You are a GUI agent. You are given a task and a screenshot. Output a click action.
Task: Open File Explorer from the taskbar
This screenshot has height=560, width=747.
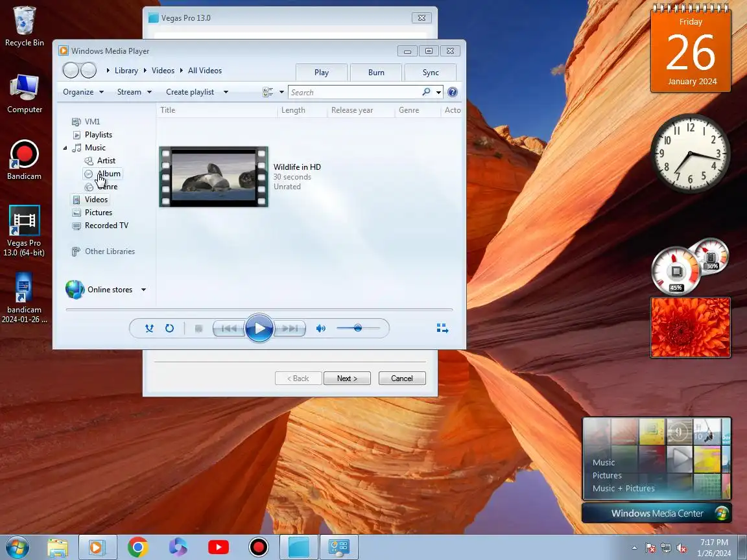coord(58,548)
